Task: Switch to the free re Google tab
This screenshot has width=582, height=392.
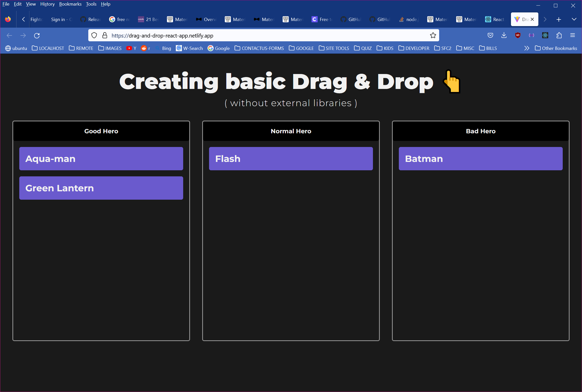Action: [x=119, y=20]
